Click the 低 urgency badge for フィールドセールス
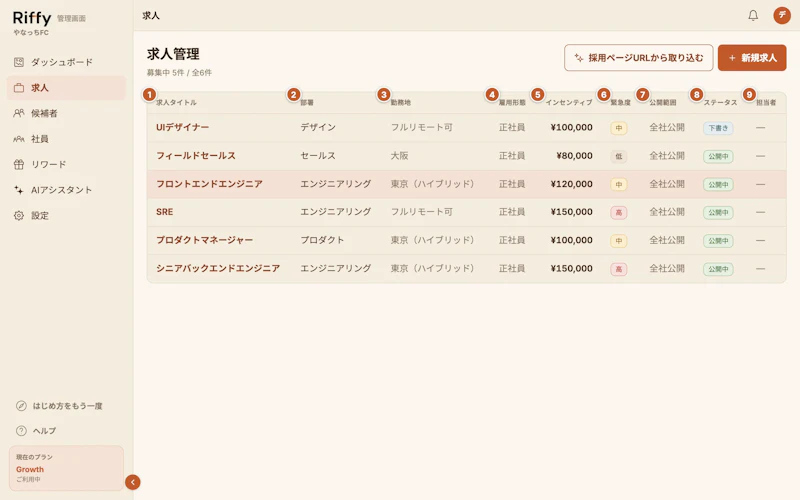The image size is (800, 500). pyautogui.click(x=618, y=156)
